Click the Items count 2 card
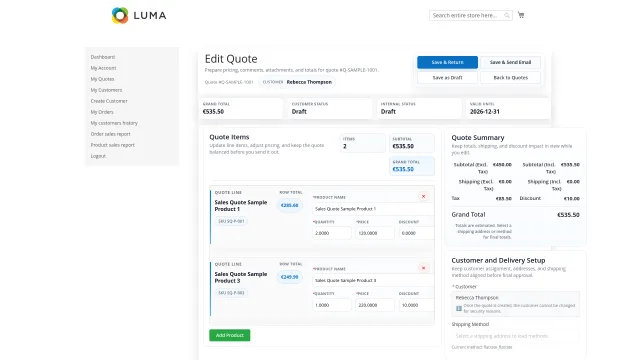 pos(362,143)
